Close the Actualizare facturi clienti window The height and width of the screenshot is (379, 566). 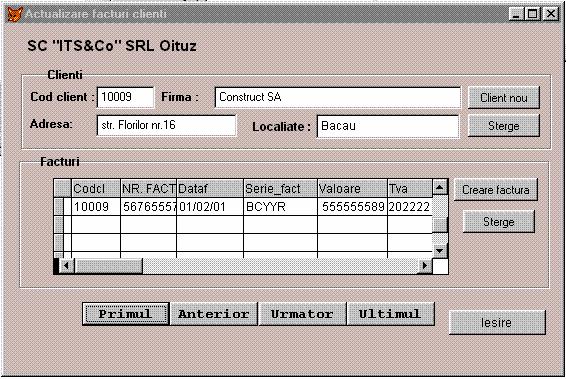550,14
